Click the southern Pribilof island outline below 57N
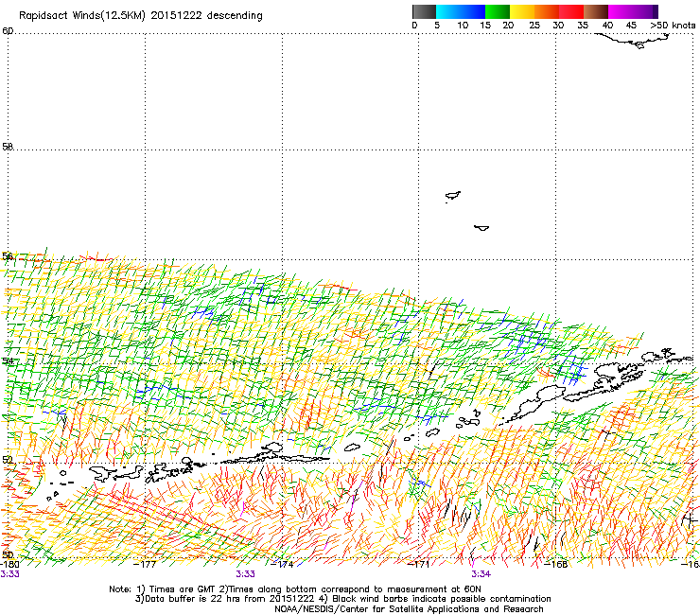This screenshot has height=615, width=700. tap(481, 228)
